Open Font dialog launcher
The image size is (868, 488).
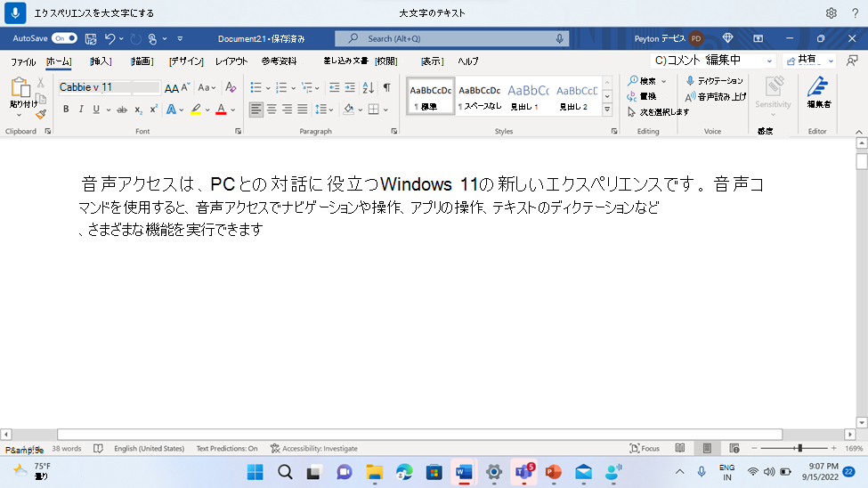coord(238,131)
